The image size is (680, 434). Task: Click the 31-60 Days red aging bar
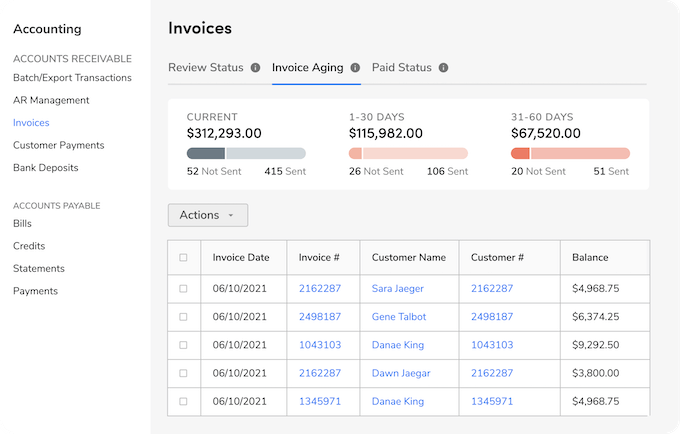pos(570,153)
